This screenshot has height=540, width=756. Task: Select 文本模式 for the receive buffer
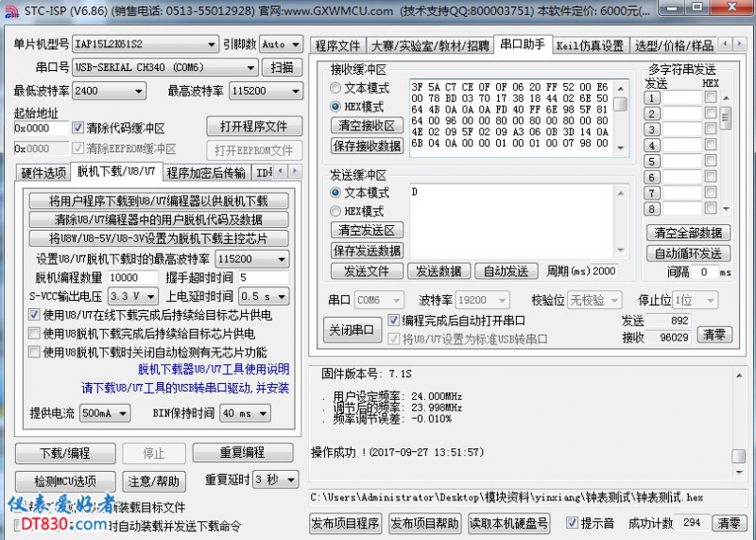pyautogui.click(x=336, y=88)
